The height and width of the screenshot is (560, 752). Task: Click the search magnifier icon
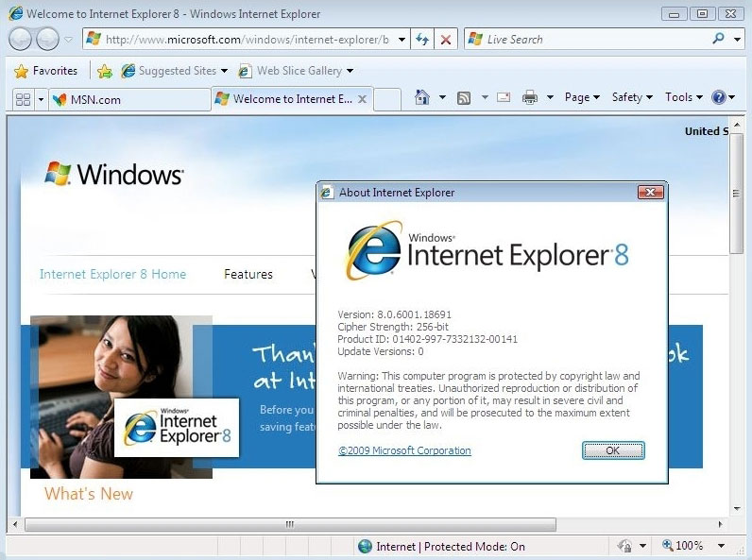718,39
